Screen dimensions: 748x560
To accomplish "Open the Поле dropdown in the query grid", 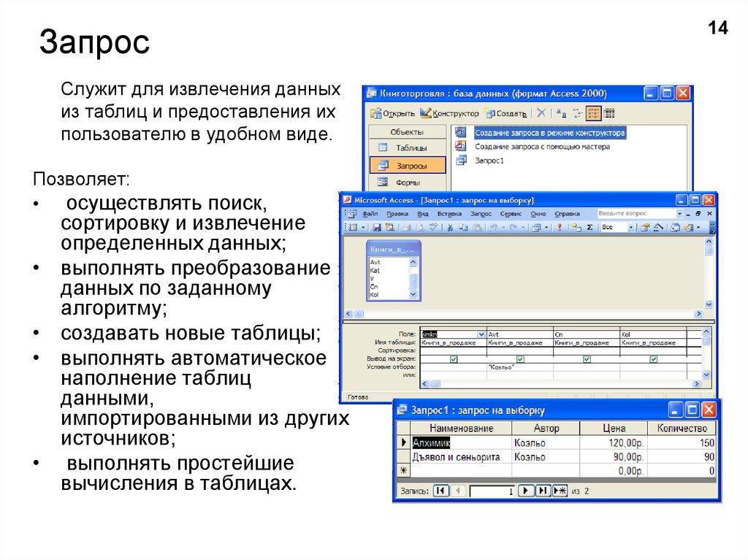I will [481, 334].
